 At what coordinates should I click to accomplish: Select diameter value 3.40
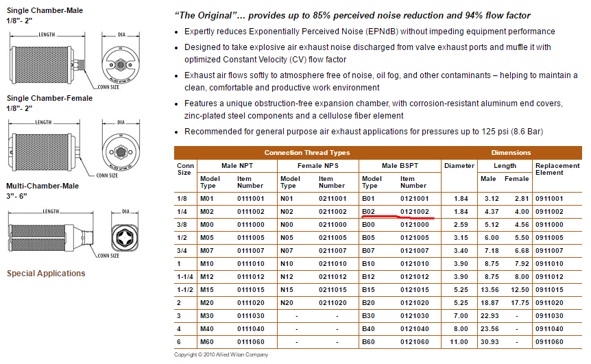click(461, 251)
